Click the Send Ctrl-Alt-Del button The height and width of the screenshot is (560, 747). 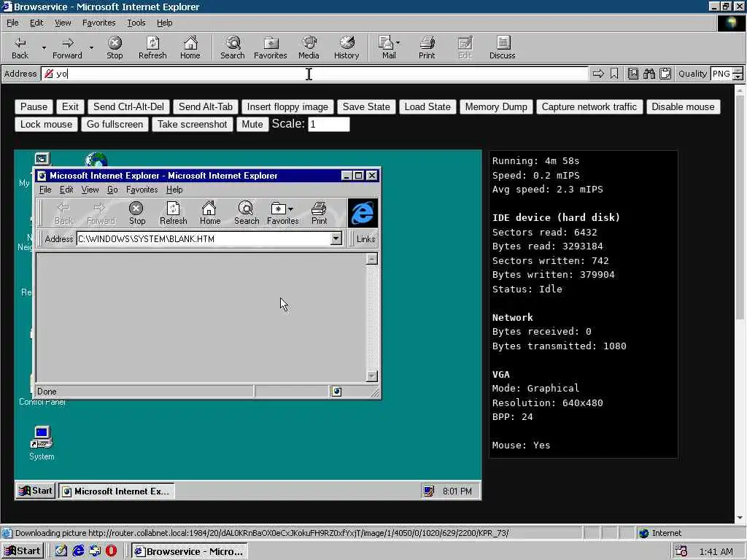click(128, 106)
